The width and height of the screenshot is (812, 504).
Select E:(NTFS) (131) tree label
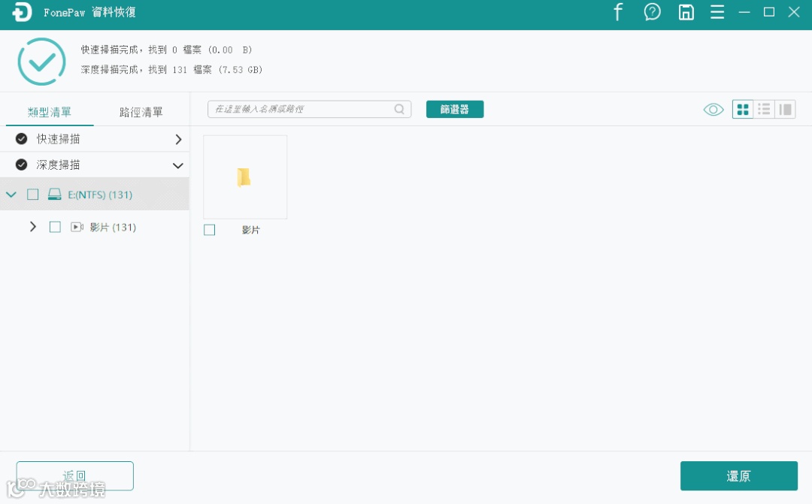100,195
